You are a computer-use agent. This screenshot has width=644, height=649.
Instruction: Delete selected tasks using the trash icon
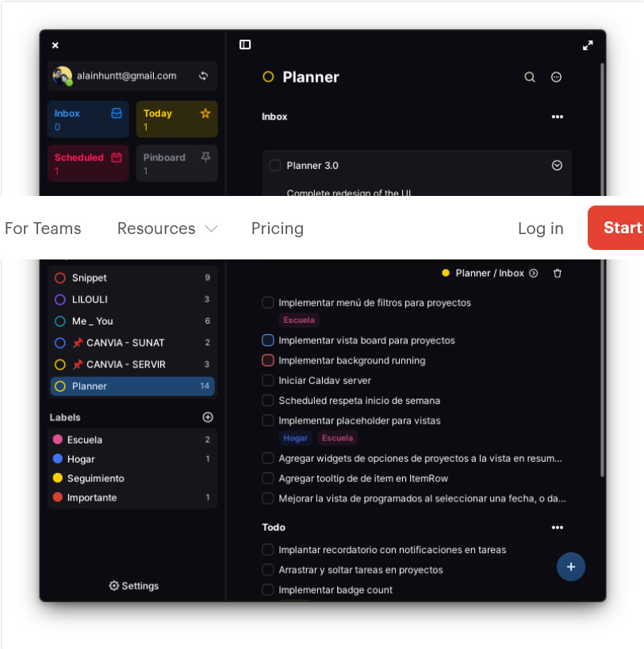(x=558, y=272)
